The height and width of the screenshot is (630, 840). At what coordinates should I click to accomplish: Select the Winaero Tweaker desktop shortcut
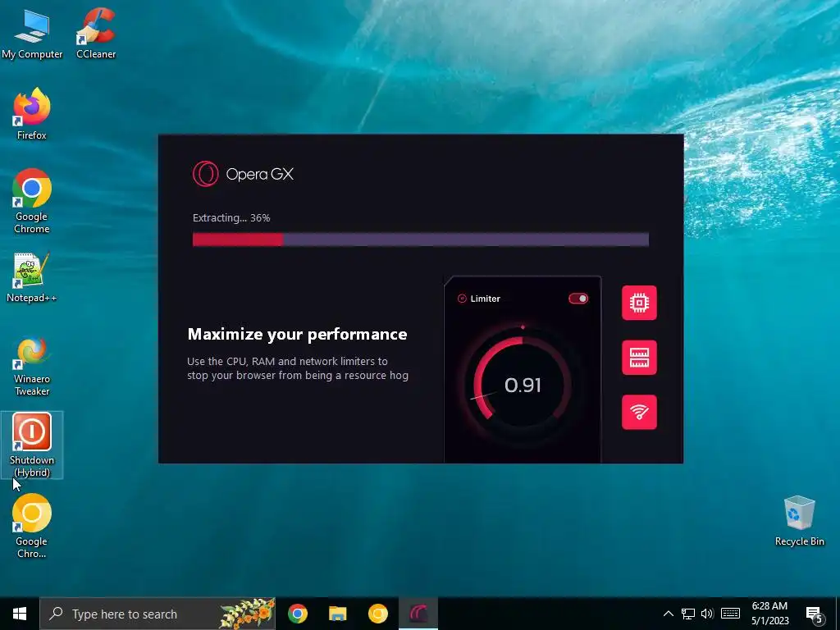[x=32, y=367]
